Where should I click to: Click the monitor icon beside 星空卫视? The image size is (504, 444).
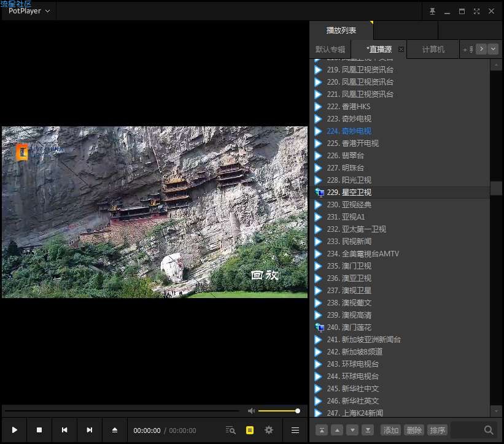pos(319,193)
